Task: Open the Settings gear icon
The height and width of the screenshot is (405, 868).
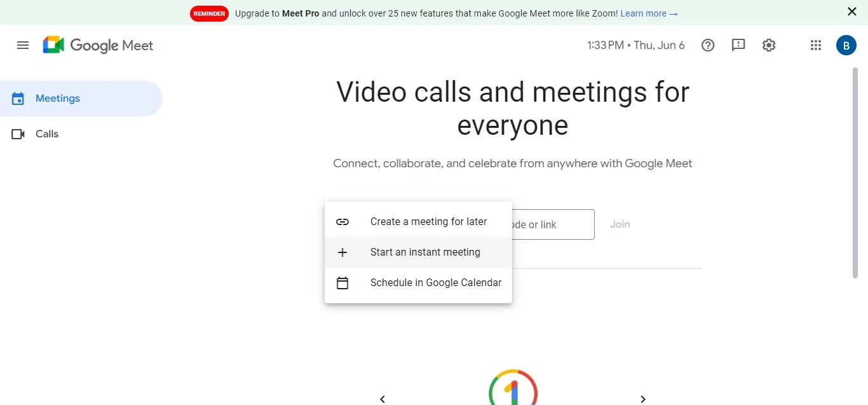Action: click(769, 45)
